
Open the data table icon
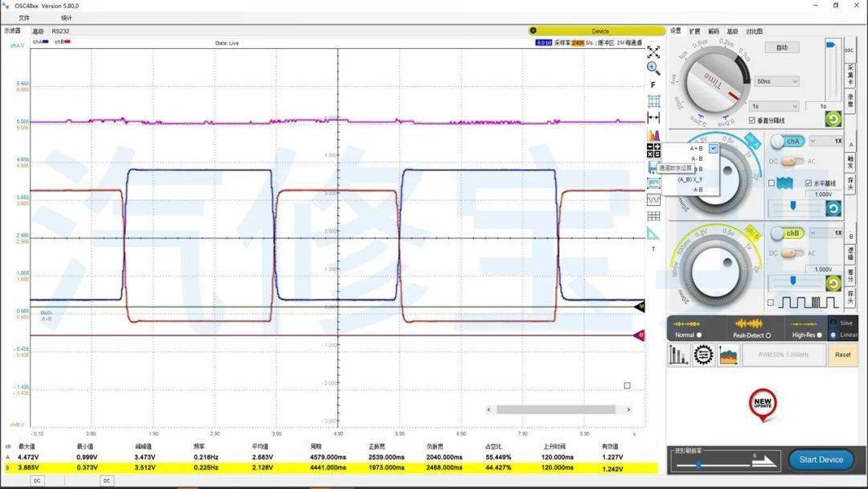[x=653, y=216]
